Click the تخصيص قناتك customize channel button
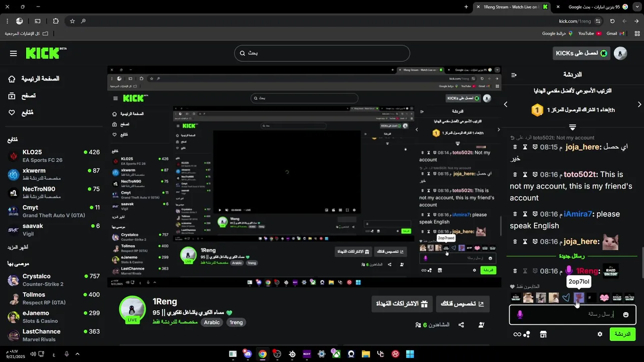Image resolution: width=644 pixels, height=362 pixels. coord(462,304)
